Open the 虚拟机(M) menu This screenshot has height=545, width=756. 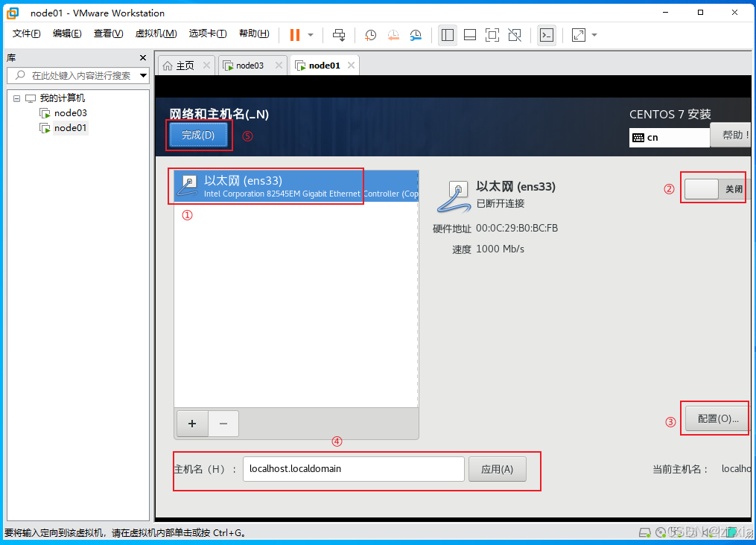(156, 34)
